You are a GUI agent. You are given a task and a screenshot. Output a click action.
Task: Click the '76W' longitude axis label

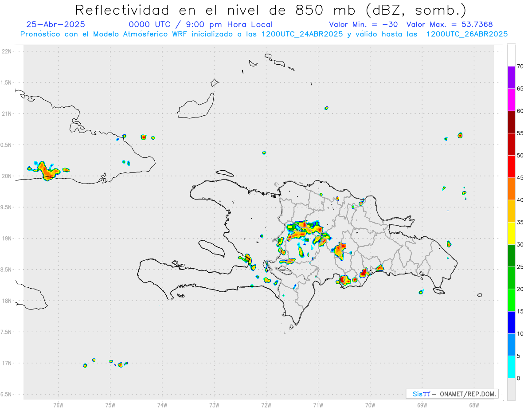pos(58,405)
